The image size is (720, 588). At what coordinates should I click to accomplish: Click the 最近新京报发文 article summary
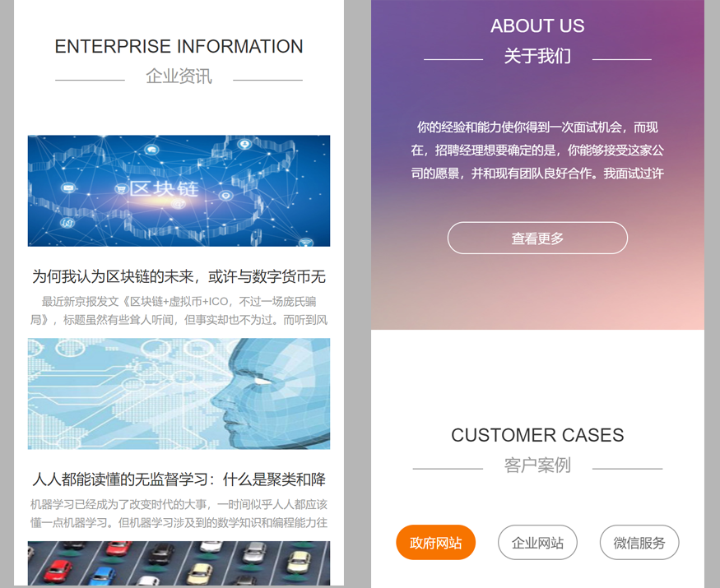tap(179, 310)
